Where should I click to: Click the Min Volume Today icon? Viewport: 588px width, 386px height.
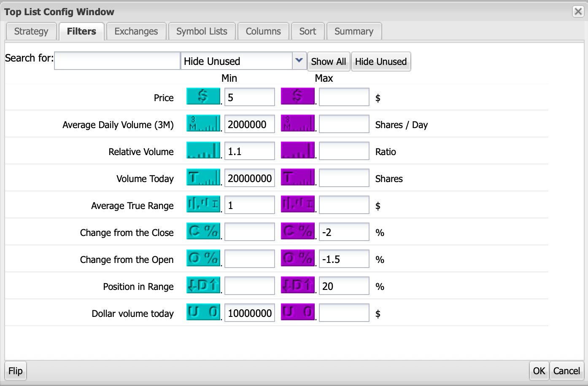203,177
